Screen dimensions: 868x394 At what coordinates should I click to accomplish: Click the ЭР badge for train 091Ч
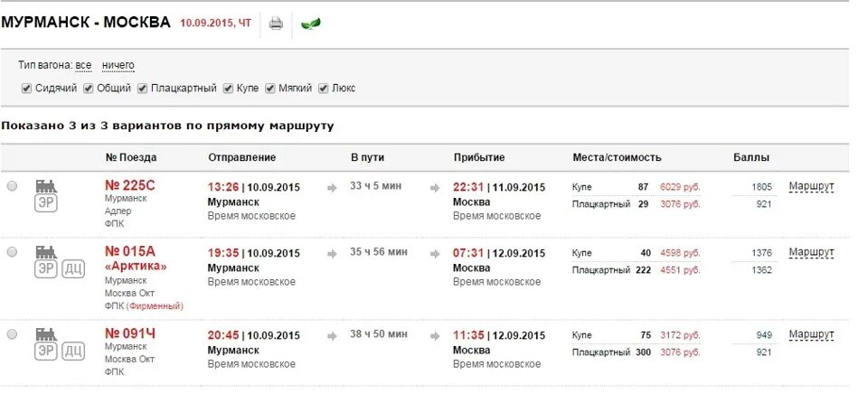point(45,352)
